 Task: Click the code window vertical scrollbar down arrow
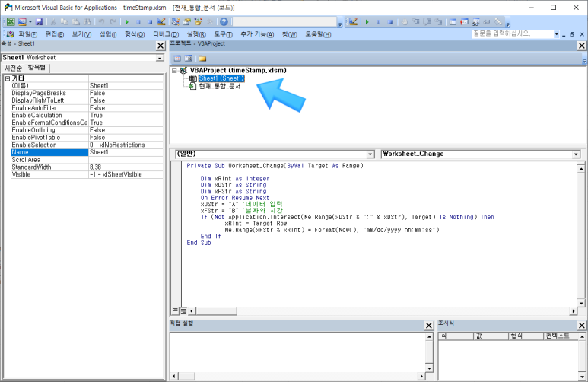[581, 303]
